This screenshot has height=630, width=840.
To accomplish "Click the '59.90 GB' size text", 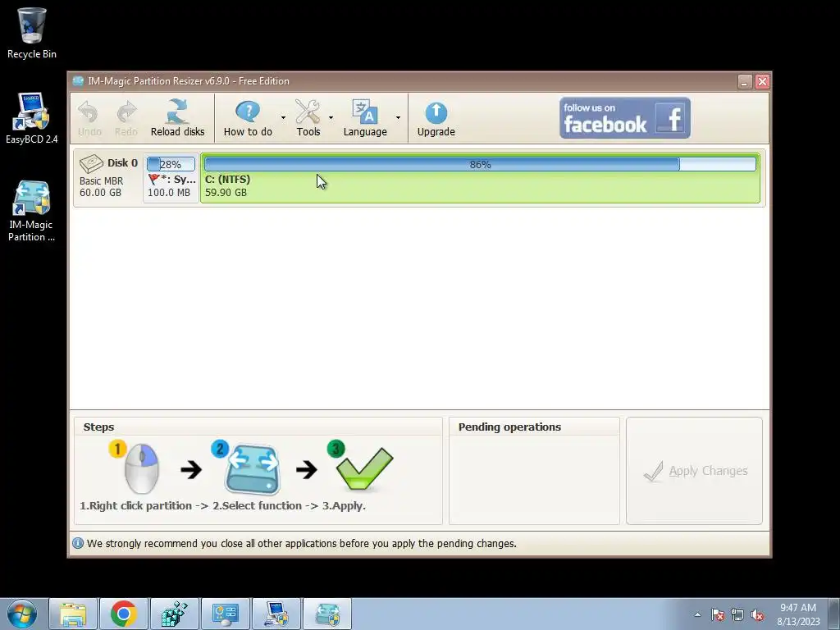I will pos(226,192).
